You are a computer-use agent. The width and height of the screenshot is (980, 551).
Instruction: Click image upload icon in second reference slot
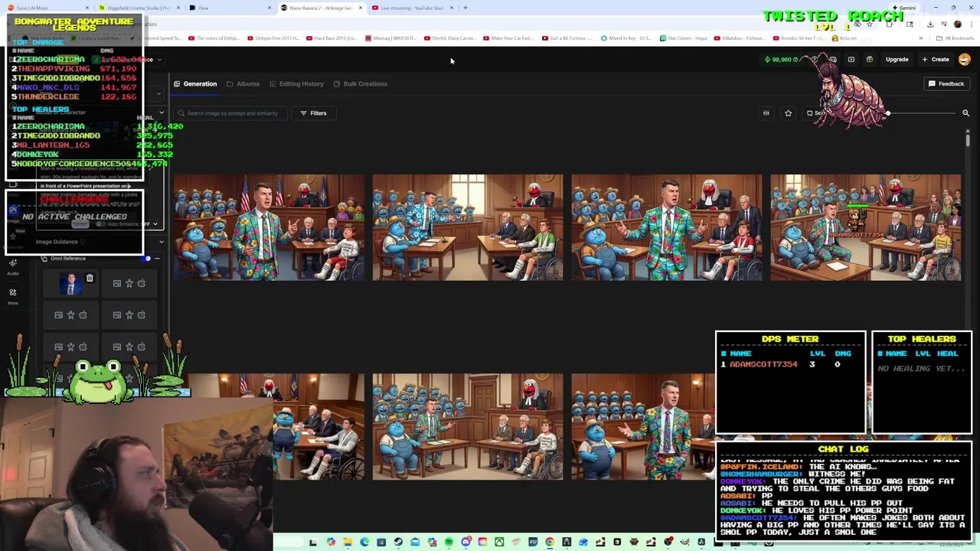pos(117,283)
